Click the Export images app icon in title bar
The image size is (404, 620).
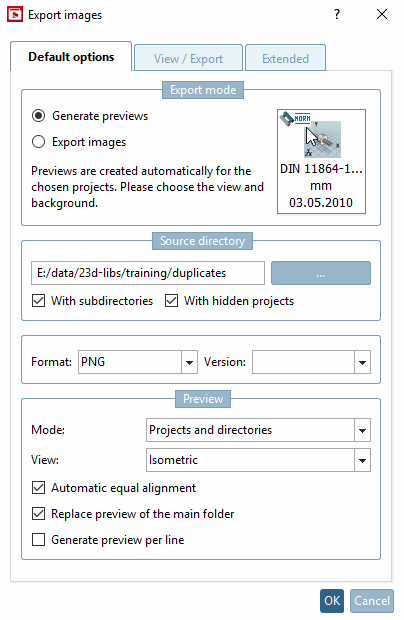click(15, 15)
